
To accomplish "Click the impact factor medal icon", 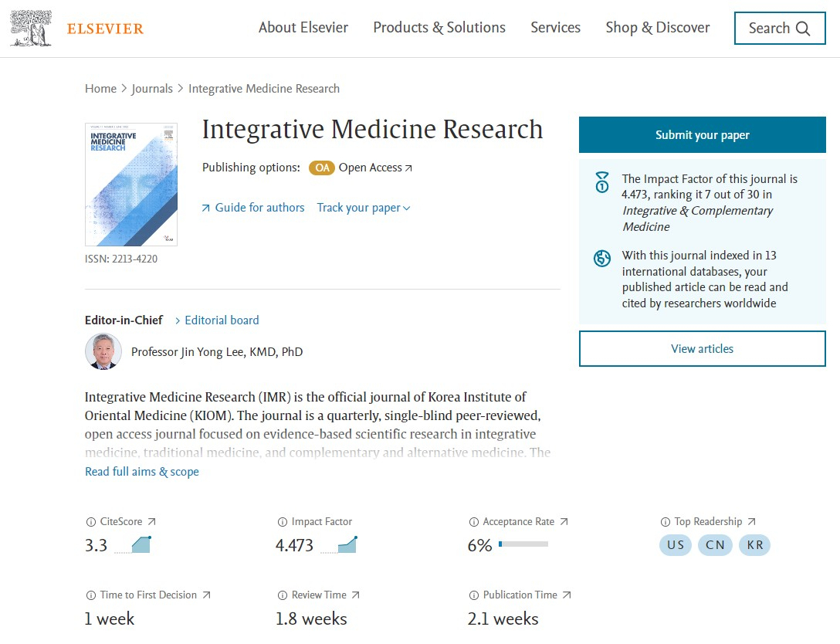I will [602, 182].
